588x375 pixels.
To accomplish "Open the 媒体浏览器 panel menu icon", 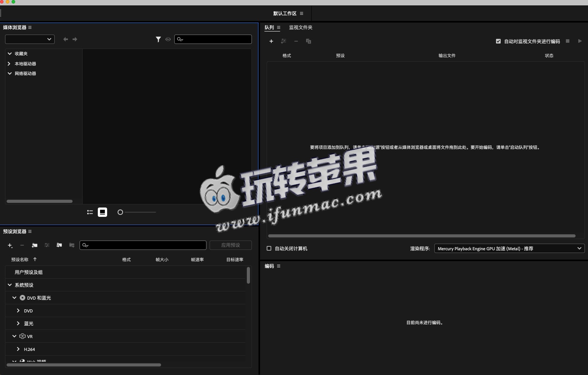I will pos(30,28).
